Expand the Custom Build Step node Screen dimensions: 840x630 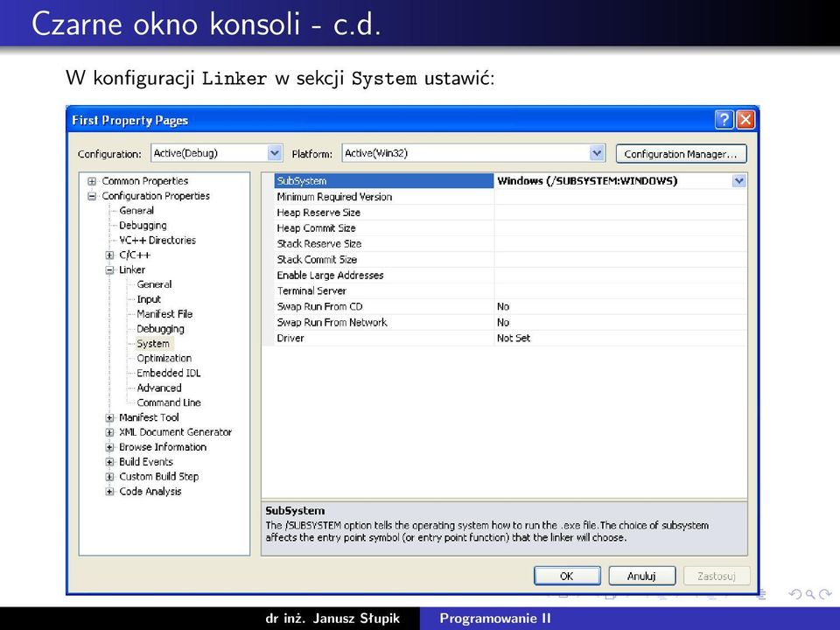pyautogui.click(x=109, y=476)
